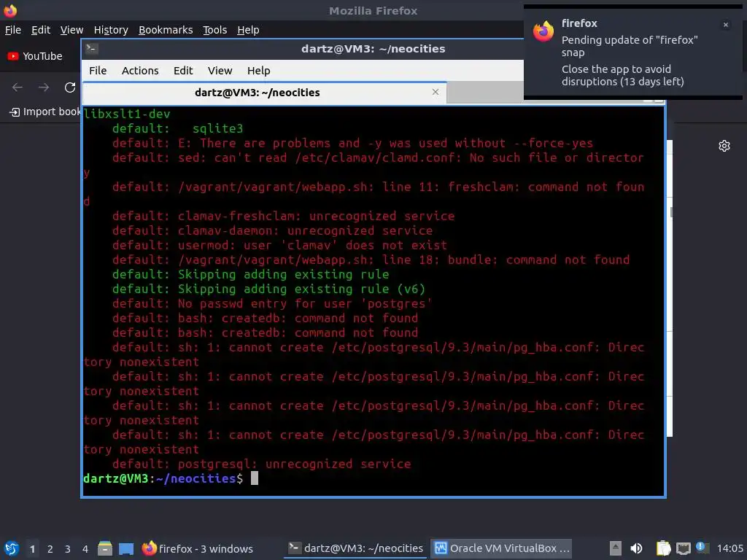Open Firefox History menu
This screenshot has width=747, height=560.
[x=111, y=30]
